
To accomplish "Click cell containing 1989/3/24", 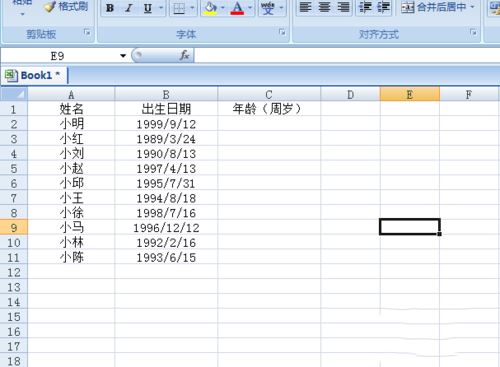I will pos(166,139).
